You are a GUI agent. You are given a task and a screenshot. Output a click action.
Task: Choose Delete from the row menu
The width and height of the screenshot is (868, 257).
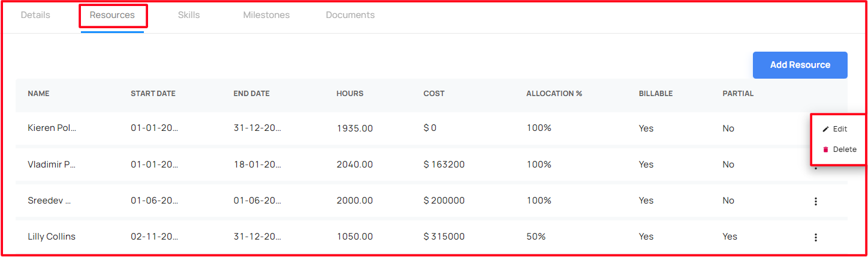(x=839, y=150)
